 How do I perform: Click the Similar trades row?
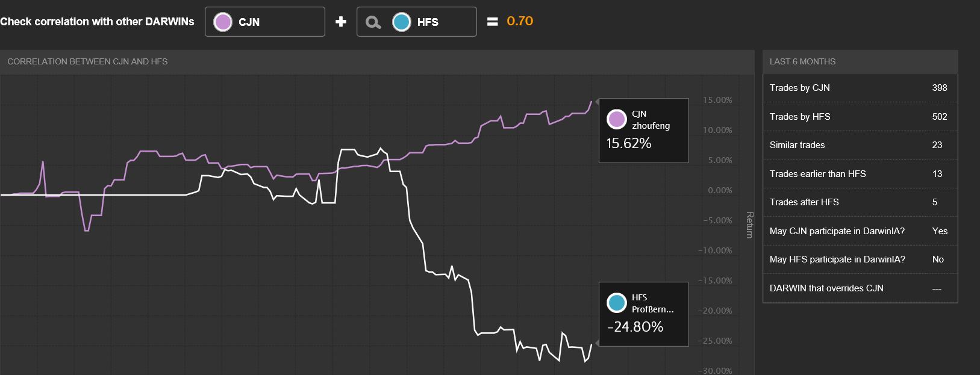[860, 145]
